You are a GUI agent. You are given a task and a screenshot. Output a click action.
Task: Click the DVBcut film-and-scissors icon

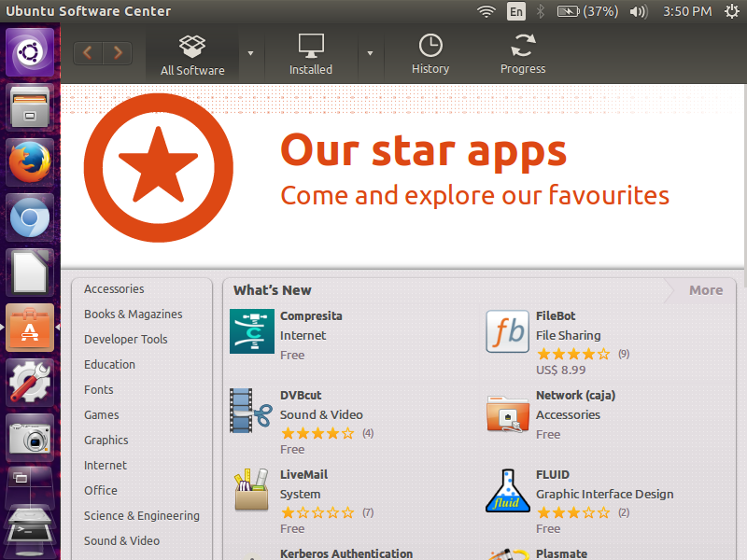pyautogui.click(x=251, y=411)
